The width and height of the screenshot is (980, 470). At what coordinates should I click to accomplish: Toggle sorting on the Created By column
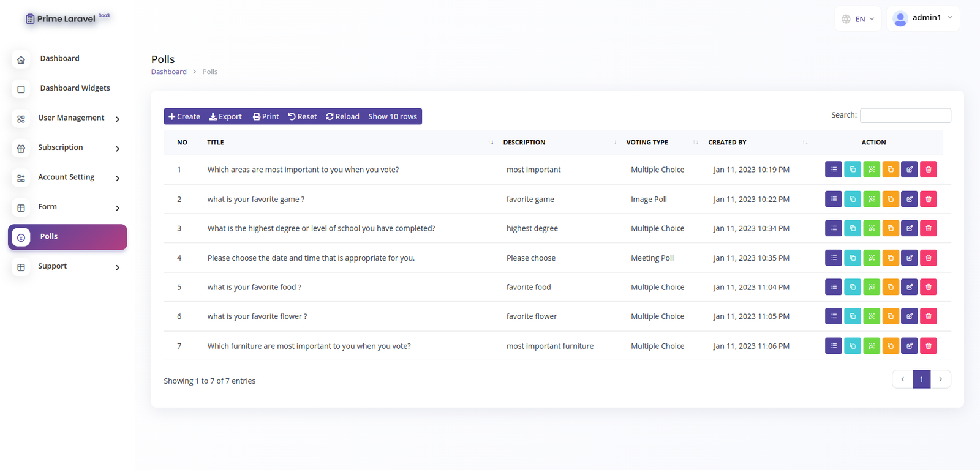click(x=757, y=143)
